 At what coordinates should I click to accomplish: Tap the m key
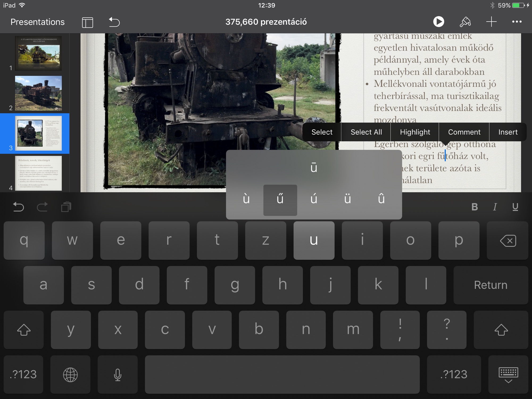(353, 330)
